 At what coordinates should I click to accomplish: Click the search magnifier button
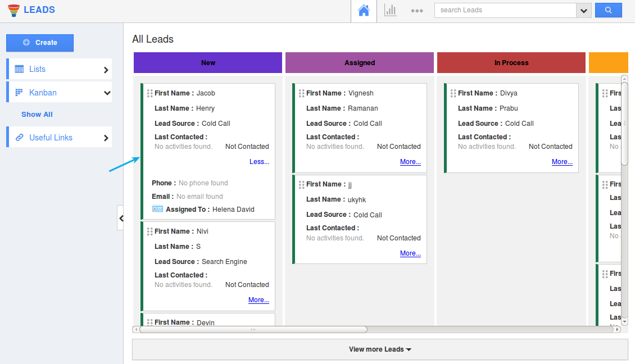[x=609, y=10]
